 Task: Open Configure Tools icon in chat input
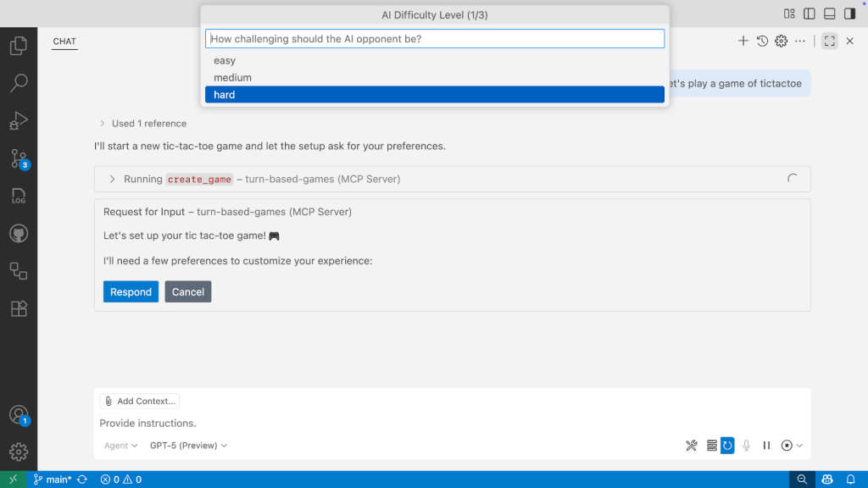[692, 446]
